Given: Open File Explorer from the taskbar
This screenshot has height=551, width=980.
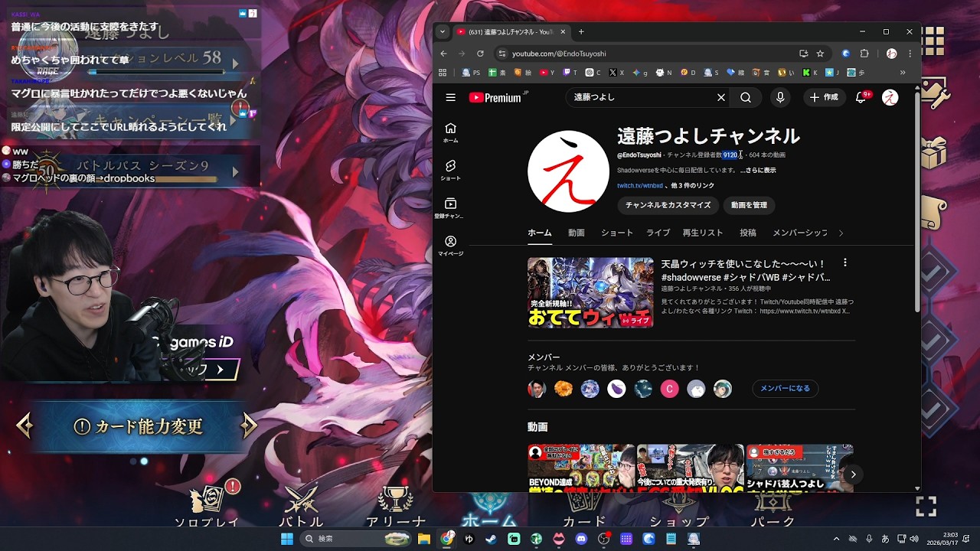Looking at the screenshot, I should [x=424, y=539].
